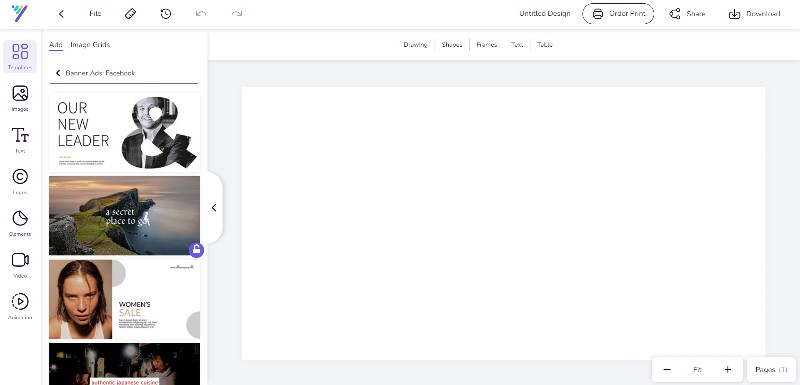Select the Drawing tool
Viewport: 800px width, 385px height.
pos(415,45)
